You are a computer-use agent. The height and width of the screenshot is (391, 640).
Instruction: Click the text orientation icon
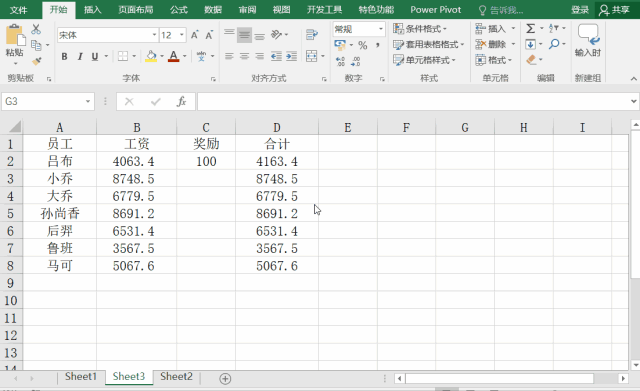tap(277, 35)
